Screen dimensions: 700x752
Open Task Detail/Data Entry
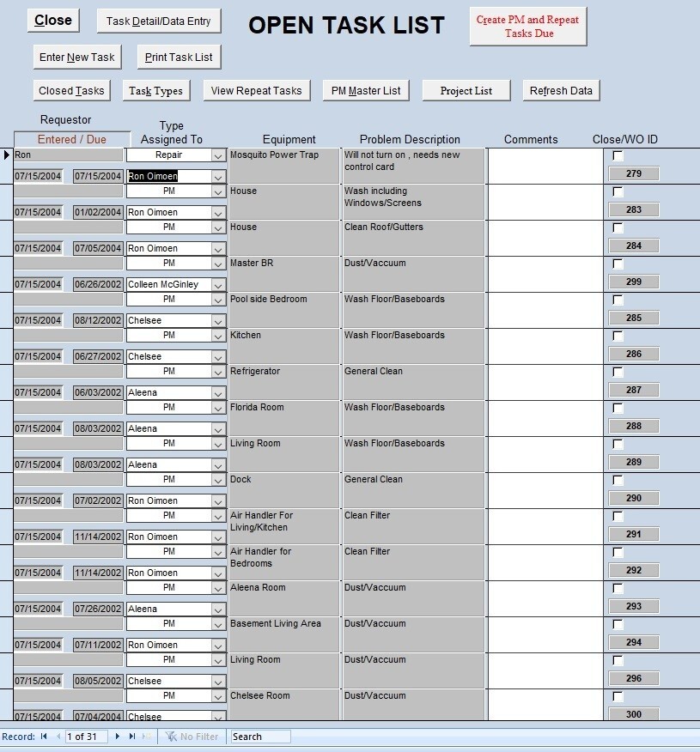[x=158, y=21]
